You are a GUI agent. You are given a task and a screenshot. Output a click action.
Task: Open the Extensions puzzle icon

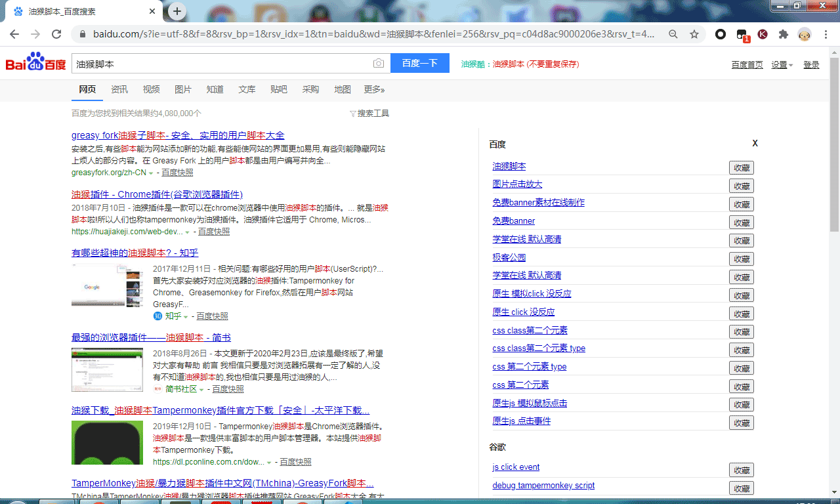tap(783, 34)
